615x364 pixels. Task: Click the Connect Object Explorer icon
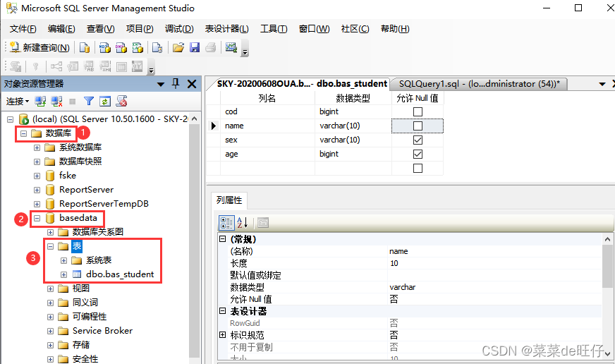tap(40, 101)
